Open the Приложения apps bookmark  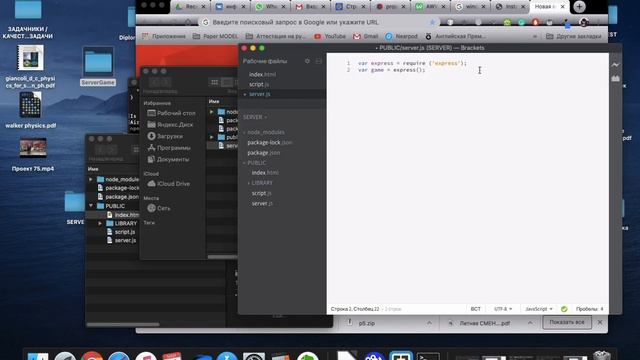pyautogui.click(x=164, y=36)
